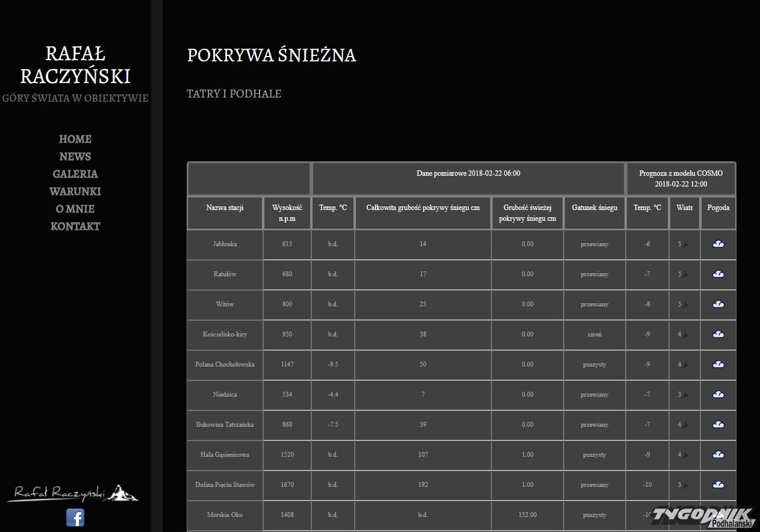
Task: Click the weather cloud icon for Niedzica
Action: click(x=718, y=395)
